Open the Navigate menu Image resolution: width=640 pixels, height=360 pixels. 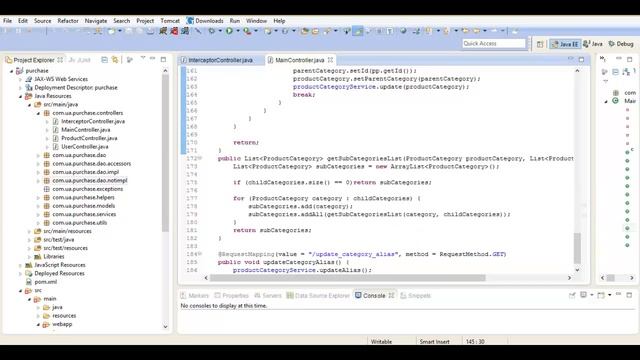(96, 21)
